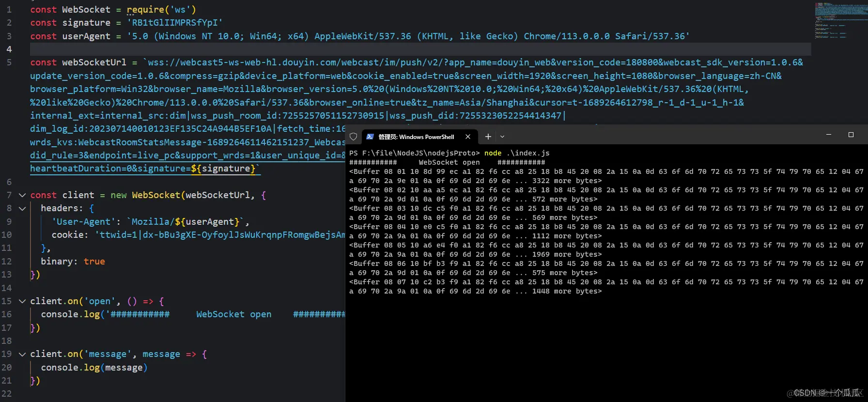Screen dimensions: 868x402
Task: Open a new terminal tab with plus
Action: pyautogui.click(x=488, y=137)
